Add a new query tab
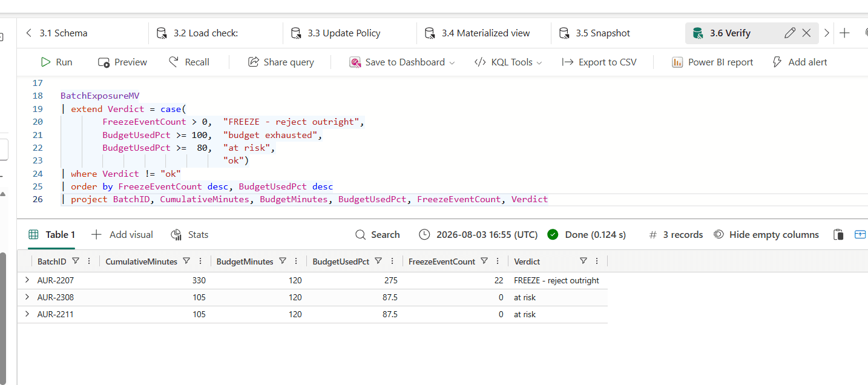The width and height of the screenshot is (868, 385). click(845, 33)
